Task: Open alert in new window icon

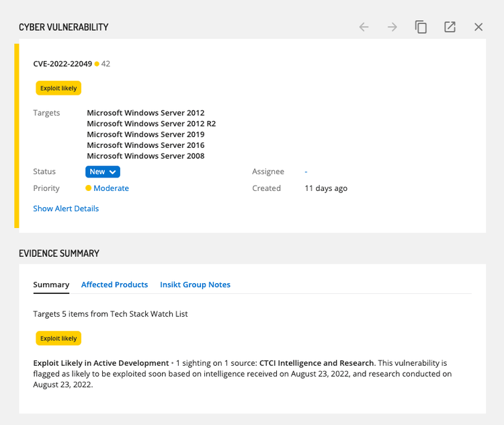Action: click(450, 27)
